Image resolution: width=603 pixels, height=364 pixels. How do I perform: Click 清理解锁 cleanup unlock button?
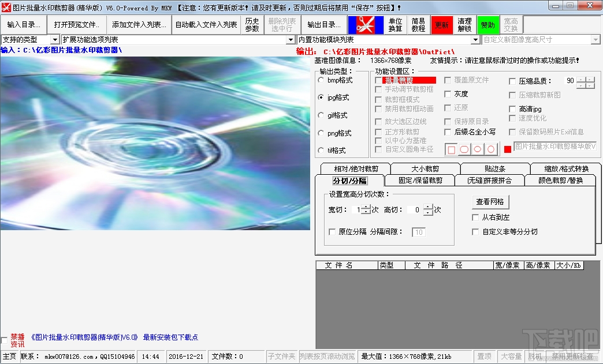[464, 25]
